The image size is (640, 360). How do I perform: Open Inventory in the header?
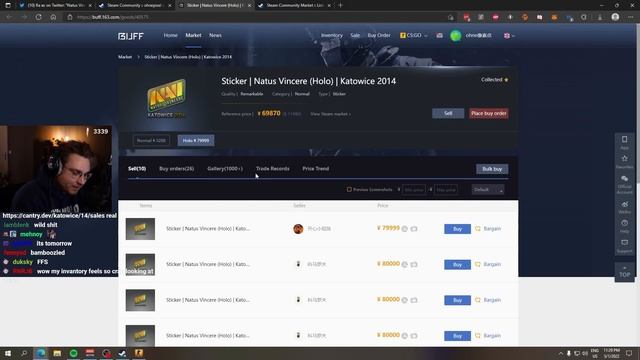pyautogui.click(x=332, y=36)
